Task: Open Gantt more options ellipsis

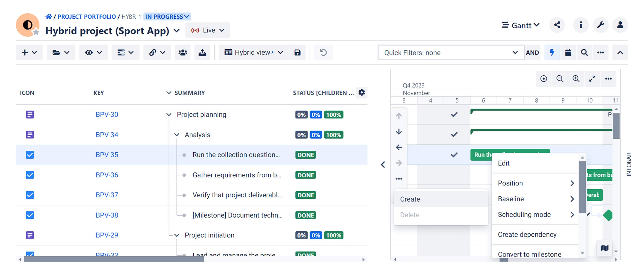Action: pos(608,79)
